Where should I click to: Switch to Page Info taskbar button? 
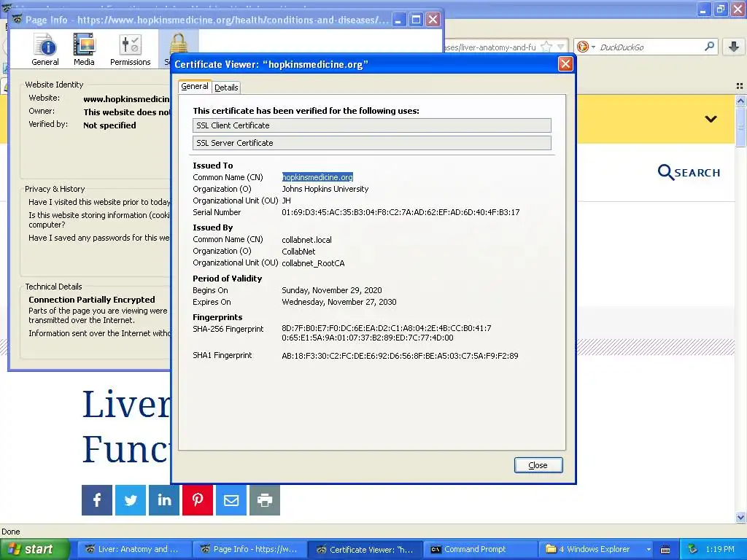click(x=249, y=549)
